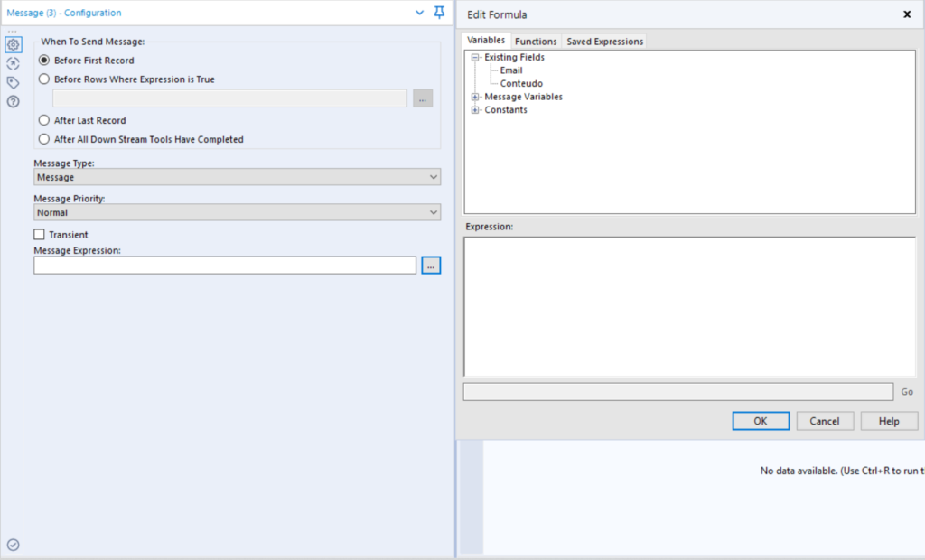Open the Message Priority dropdown

[238, 212]
